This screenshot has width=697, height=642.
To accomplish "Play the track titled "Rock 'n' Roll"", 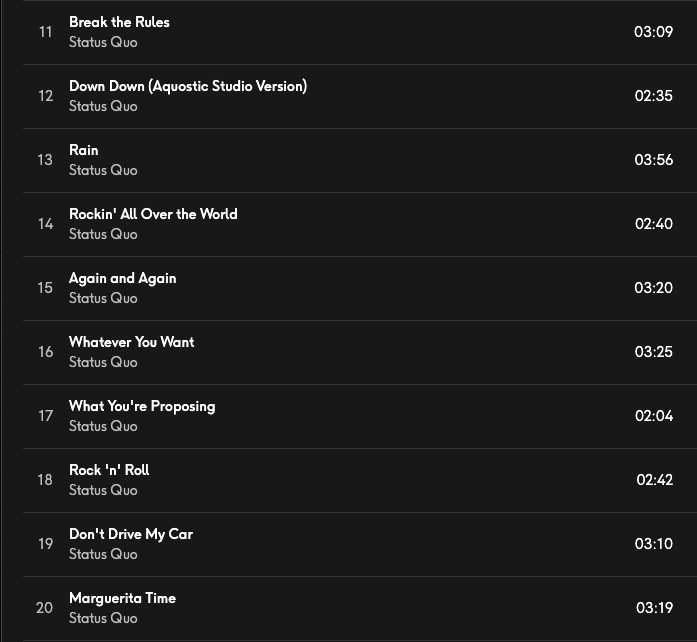I will click(109, 470).
